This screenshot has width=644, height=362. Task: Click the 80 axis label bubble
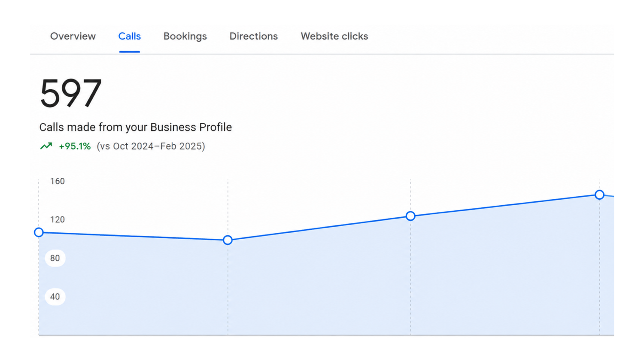click(55, 258)
